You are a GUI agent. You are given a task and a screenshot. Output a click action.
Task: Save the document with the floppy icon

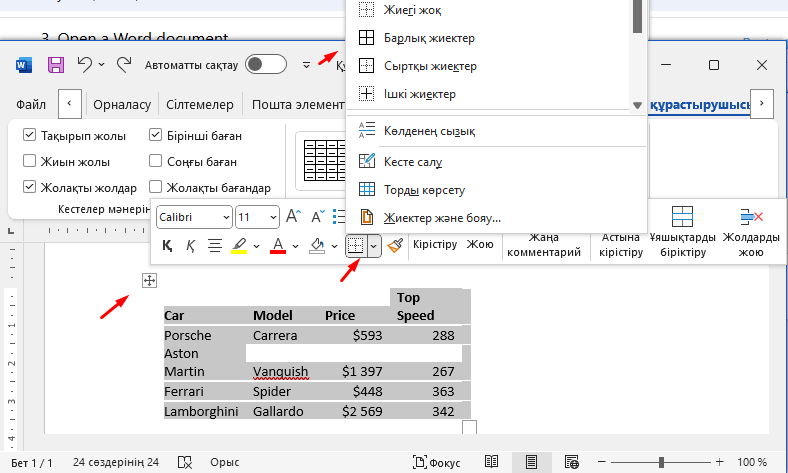(x=56, y=65)
